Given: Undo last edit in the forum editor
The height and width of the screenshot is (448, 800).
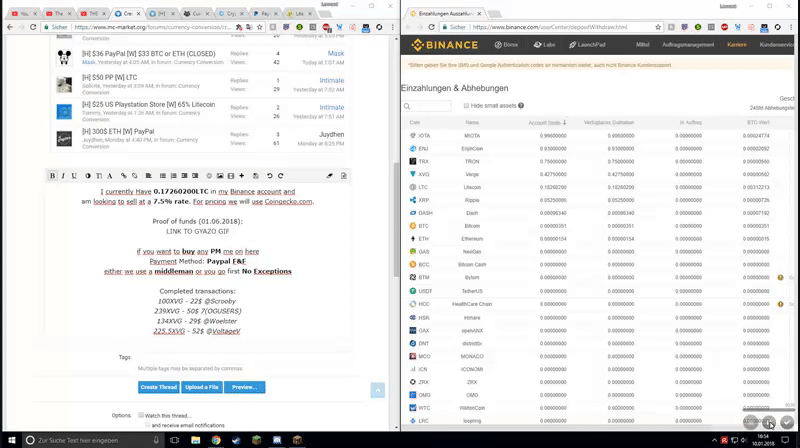Looking at the screenshot, I should pos(269,176).
